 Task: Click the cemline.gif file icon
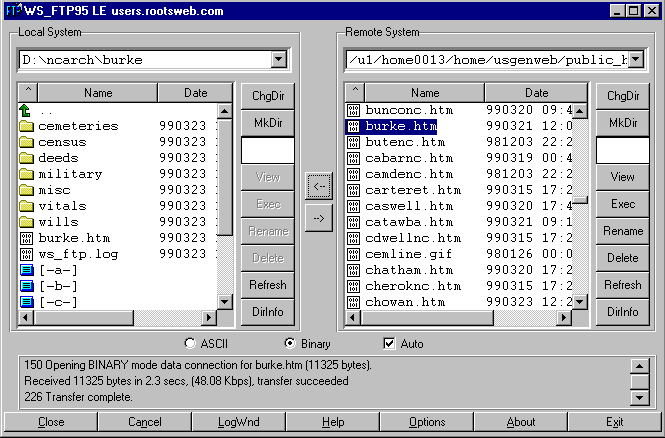pos(353,254)
